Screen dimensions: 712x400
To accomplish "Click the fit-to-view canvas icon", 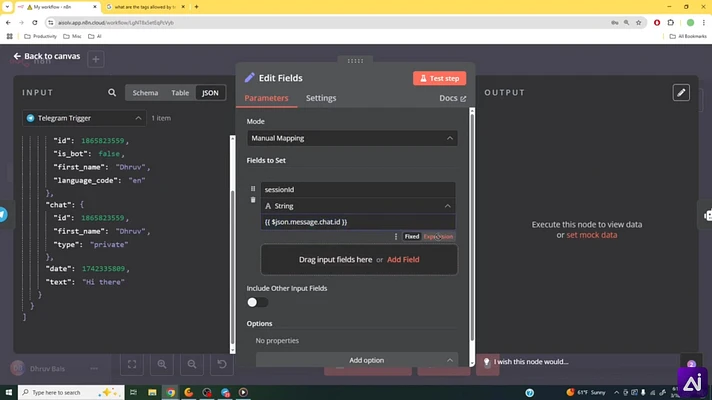I will coord(132,364).
